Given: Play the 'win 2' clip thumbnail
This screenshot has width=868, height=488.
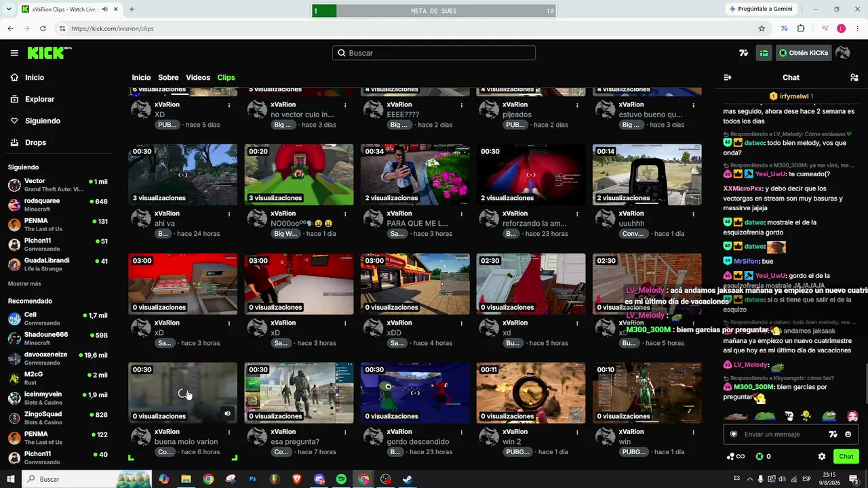Looking at the screenshot, I should [x=531, y=392].
